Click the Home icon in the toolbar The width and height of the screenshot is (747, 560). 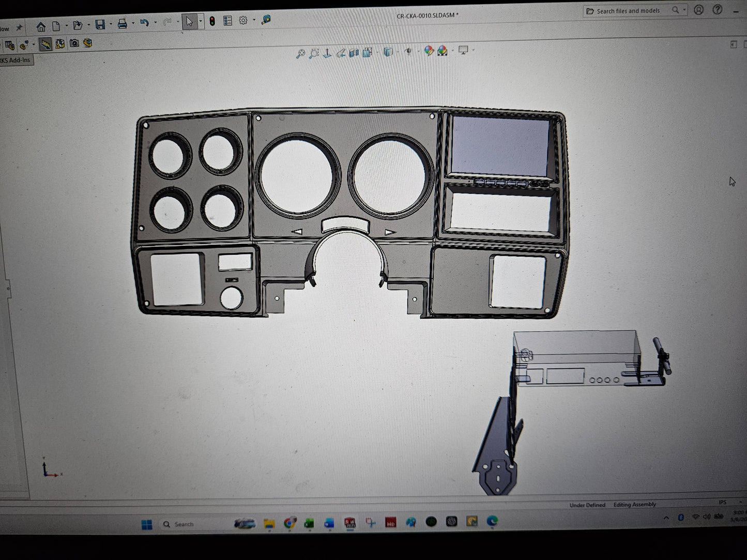[41, 26]
